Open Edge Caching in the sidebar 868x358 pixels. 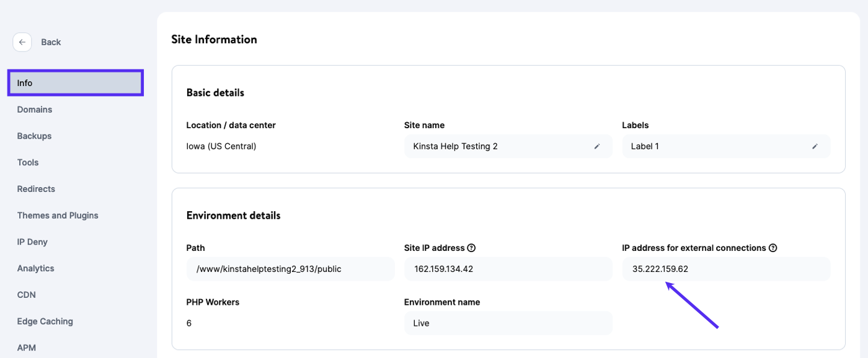point(45,321)
